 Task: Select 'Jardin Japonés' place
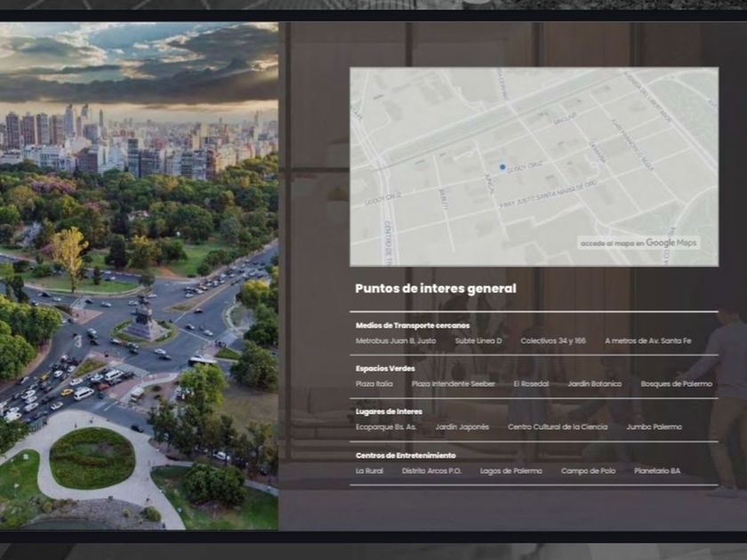[x=462, y=427]
